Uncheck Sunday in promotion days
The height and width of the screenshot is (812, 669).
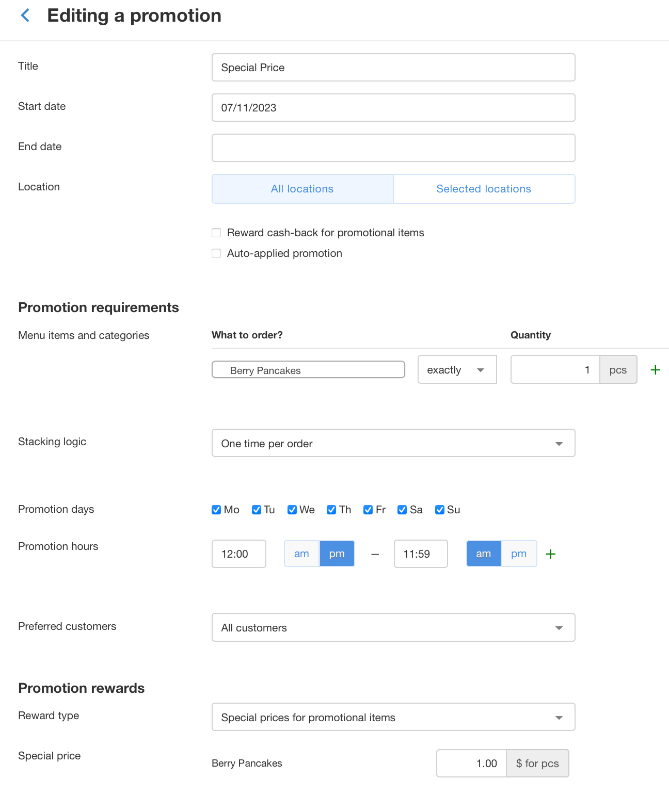click(440, 510)
